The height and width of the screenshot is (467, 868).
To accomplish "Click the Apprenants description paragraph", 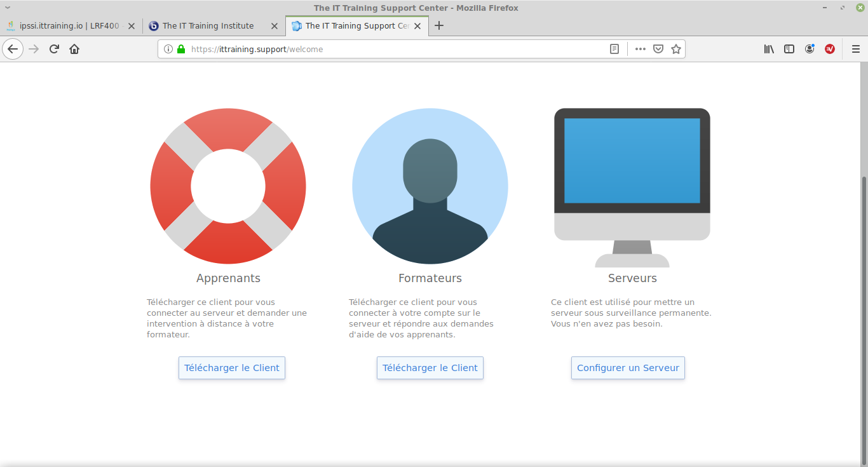I will pos(227,318).
